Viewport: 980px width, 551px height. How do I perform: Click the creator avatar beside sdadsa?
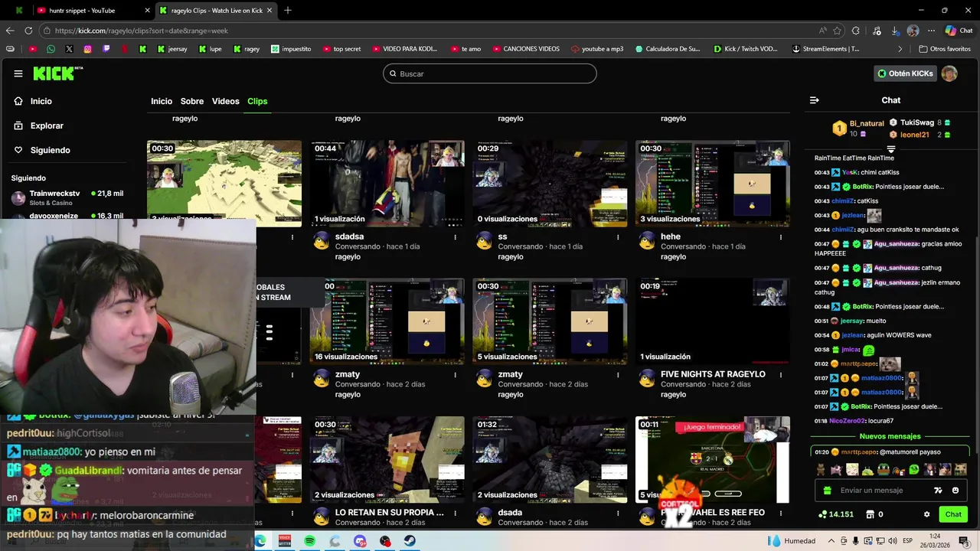pyautogui.click(x=322, y=242)
